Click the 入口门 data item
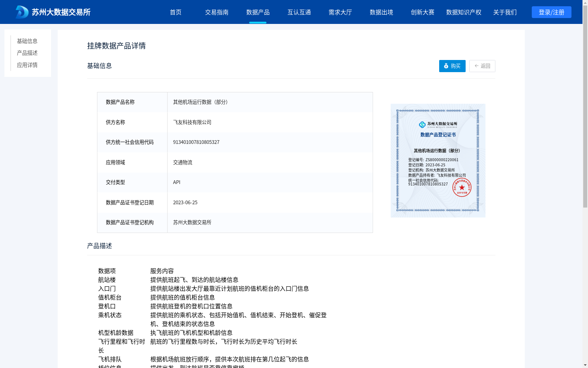 [x=107, y=289]
